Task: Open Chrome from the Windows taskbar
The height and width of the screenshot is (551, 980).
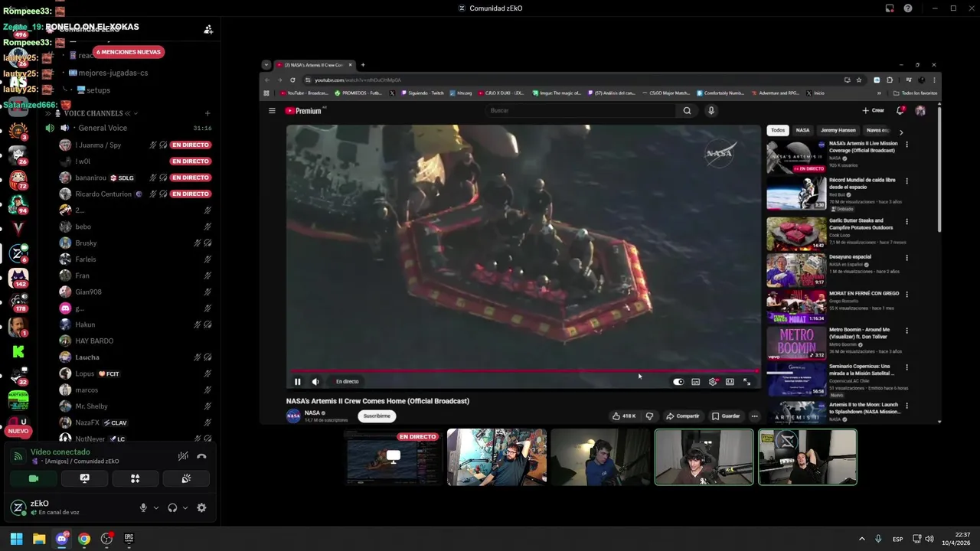Action: [84, 539]
